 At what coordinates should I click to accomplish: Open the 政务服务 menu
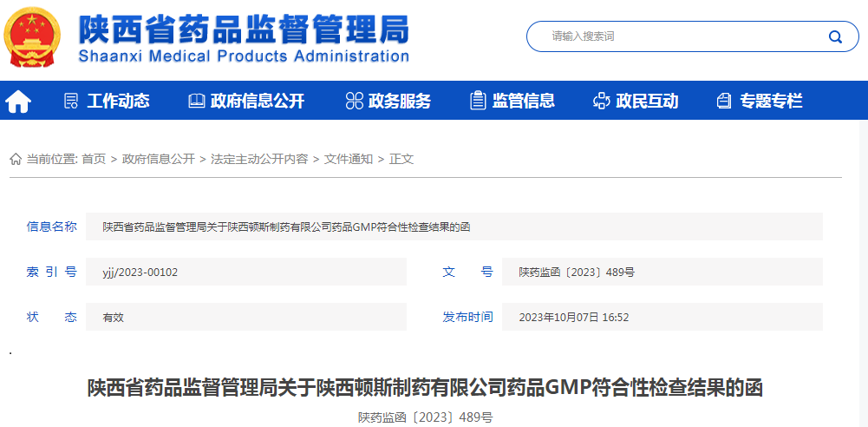click(x=400, y=101)
